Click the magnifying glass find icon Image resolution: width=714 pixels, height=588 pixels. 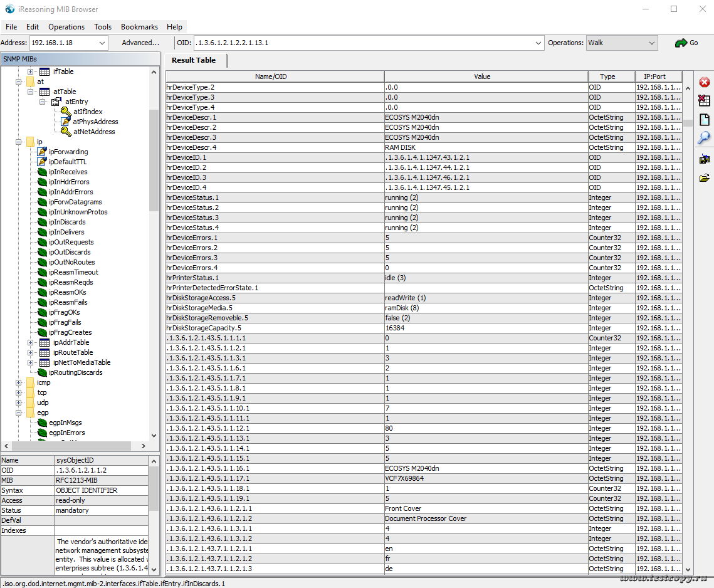(x=704, y=138)
